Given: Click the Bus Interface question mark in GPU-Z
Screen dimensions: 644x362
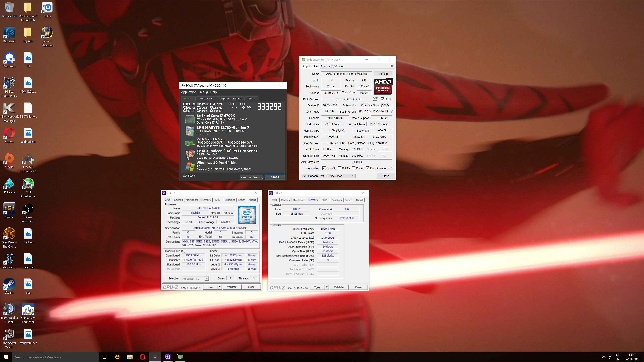Looking at the screenshot, I should 392,112.
